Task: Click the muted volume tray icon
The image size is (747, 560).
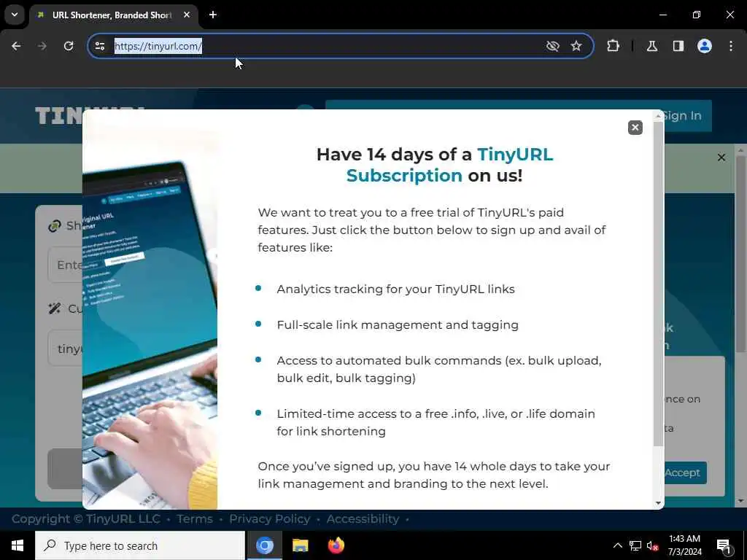Action: [x=653, y=546]
